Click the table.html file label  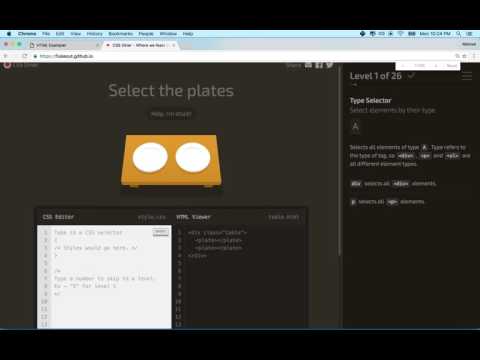click(283, 217)
